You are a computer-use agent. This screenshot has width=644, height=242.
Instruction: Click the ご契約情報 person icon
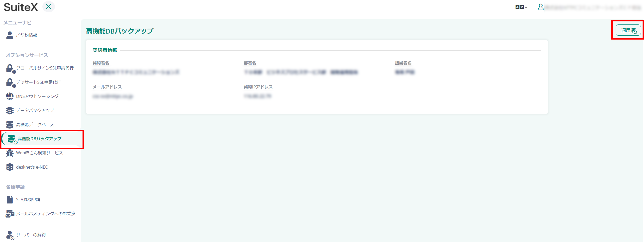tap(10, 35)
